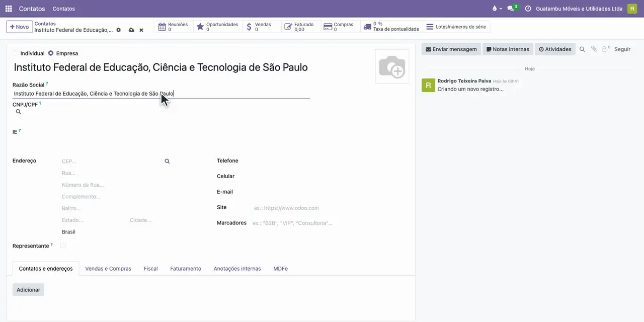Open the Brasil country dropdown
Screen dimensions: 644x322
[x=116, y=232]
